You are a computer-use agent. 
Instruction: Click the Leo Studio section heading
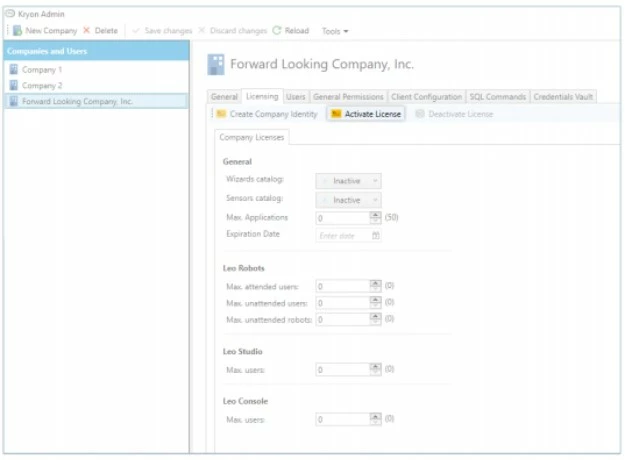tap(242, 351)
